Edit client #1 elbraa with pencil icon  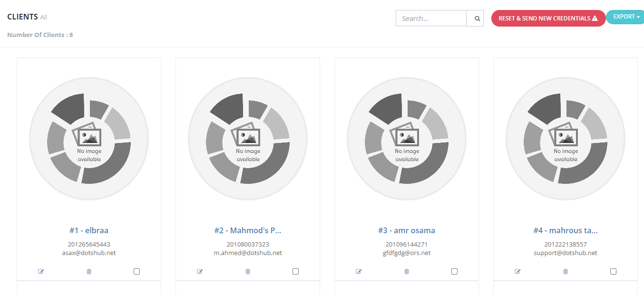click(41, 272)
